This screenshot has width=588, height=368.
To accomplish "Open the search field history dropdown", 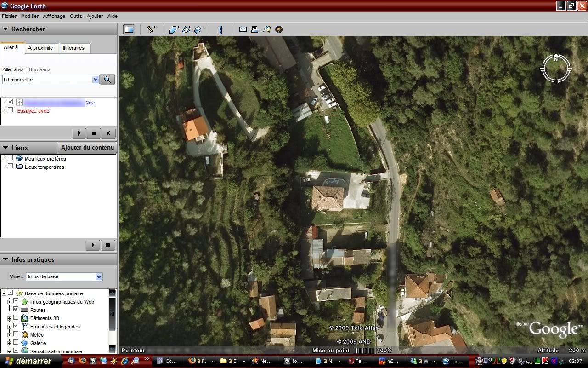I will (x=96, y=80).
